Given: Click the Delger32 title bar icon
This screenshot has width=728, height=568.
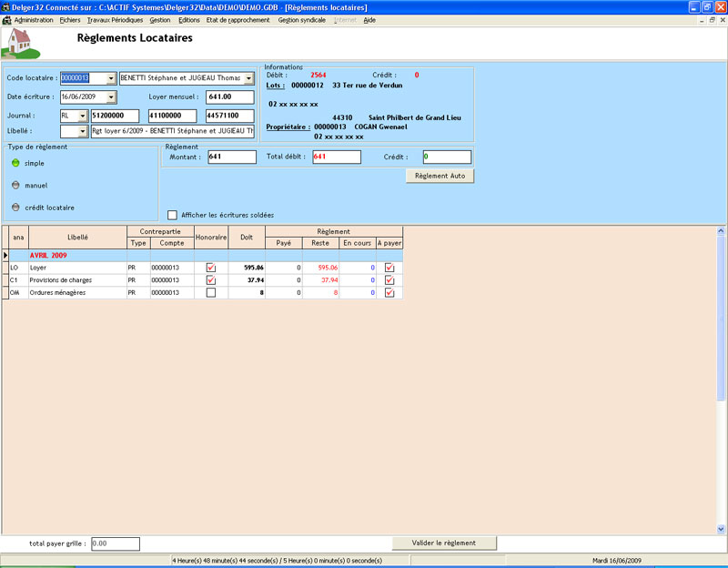Looking at the screenshot, I should coord(6,6).
